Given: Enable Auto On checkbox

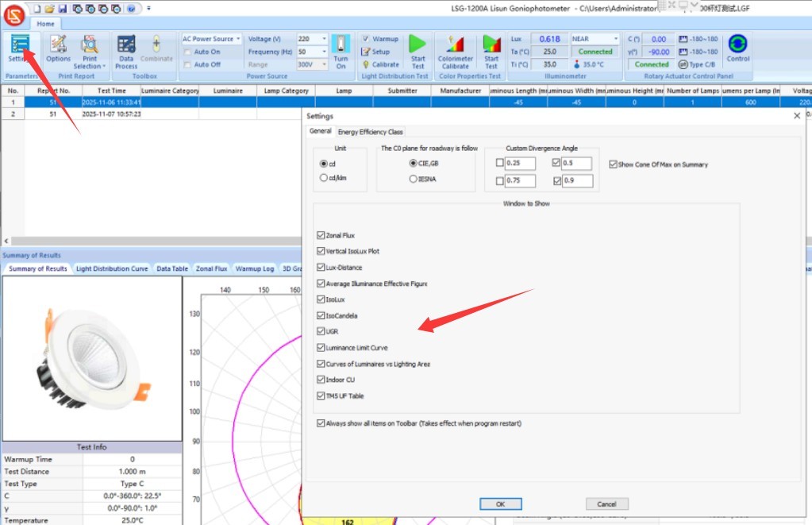Looking at the screenshot, I should [x=187, y=52].
